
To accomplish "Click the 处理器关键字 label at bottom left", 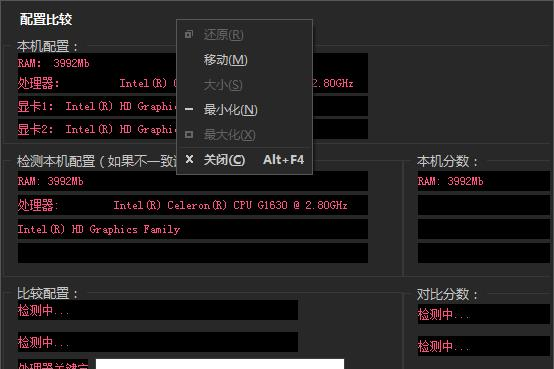I will [x=53, y=365].
